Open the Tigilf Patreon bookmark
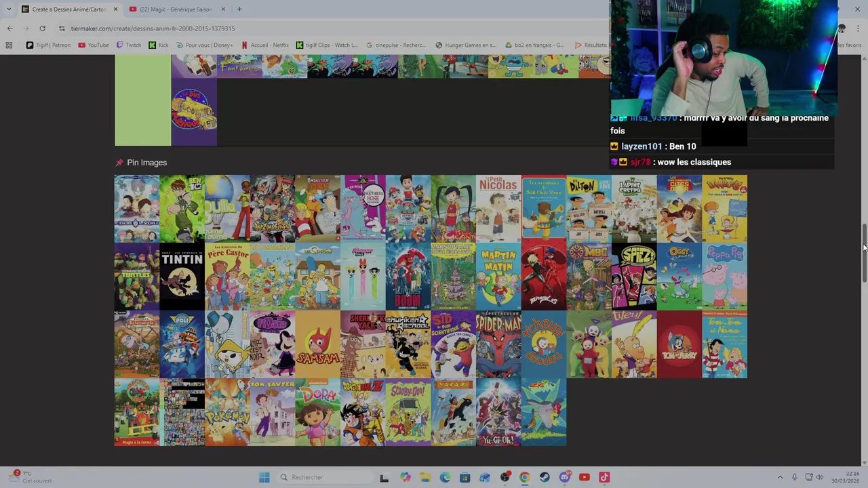Image resolution: width=868 pixels, height=488 pixels. click(x=48, y=45)
